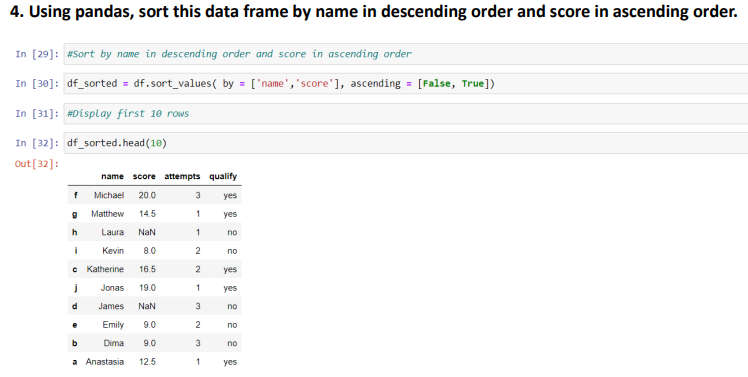
Task: Click the score 19.0 for Jonas
Action: coord(147,288)
